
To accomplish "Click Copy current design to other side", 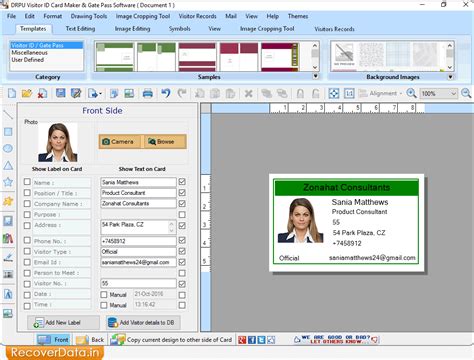I will click(x=171, y=340).
